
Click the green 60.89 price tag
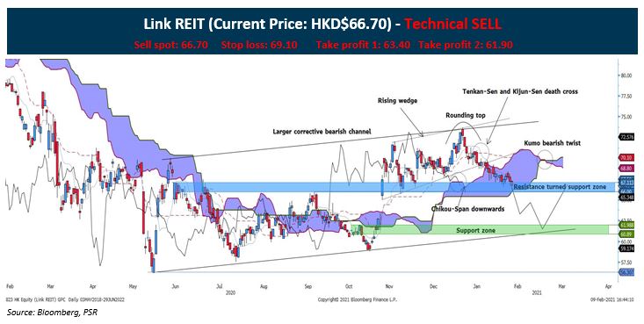(626, 234)
